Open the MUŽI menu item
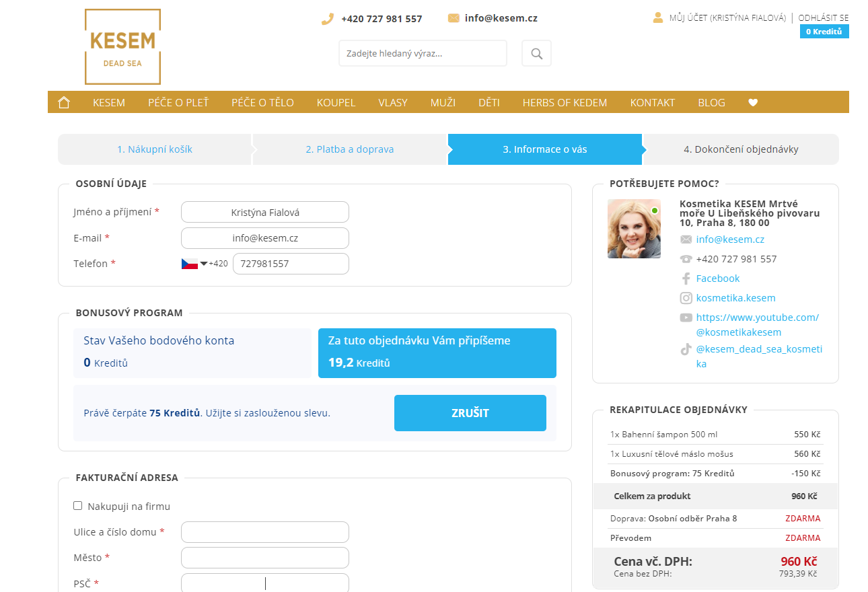Viewport: 868px width, 592px height. pos(443,103)
